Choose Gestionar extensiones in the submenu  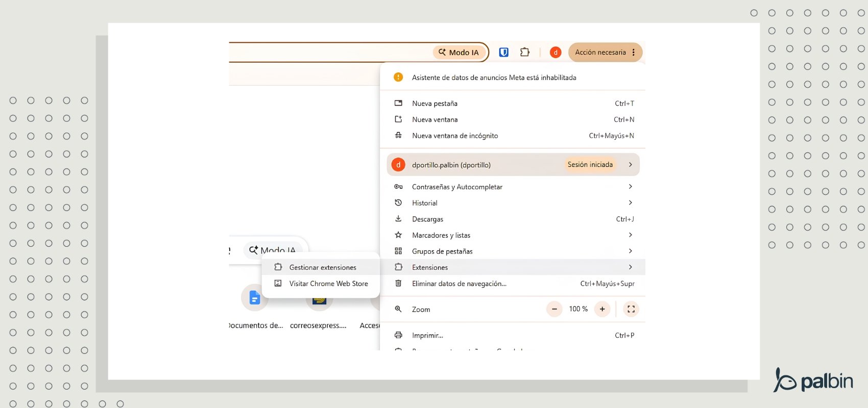(x=321, y=267)
